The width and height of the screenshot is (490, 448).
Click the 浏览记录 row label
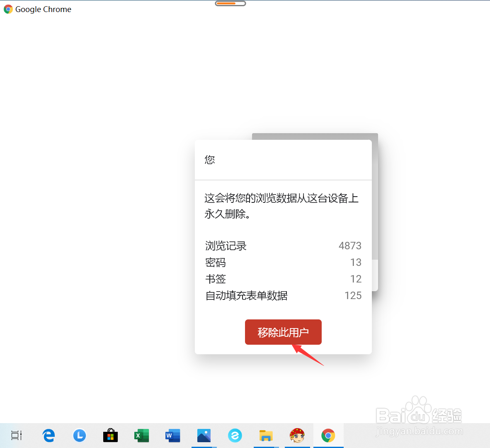226,246
